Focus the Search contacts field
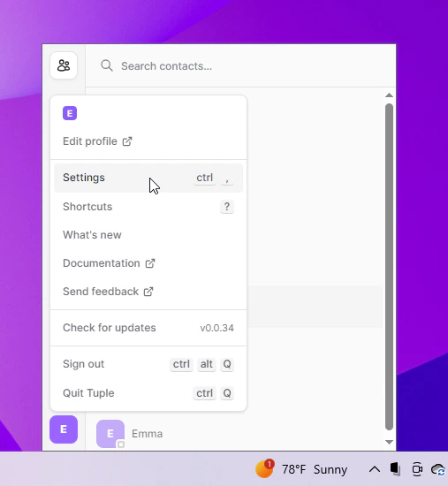Image resolution: width=448 pixels, height=486 pixels. coord(240,65)
